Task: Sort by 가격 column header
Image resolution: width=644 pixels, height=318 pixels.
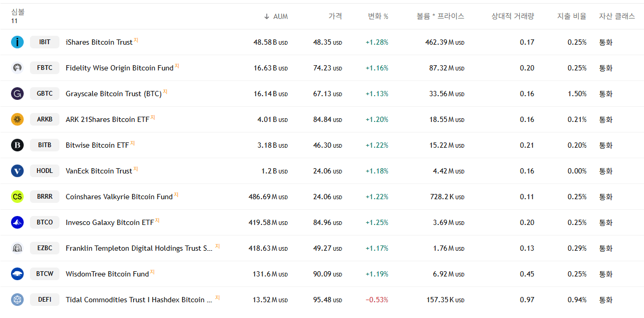Action: click(x=335, y=16)
